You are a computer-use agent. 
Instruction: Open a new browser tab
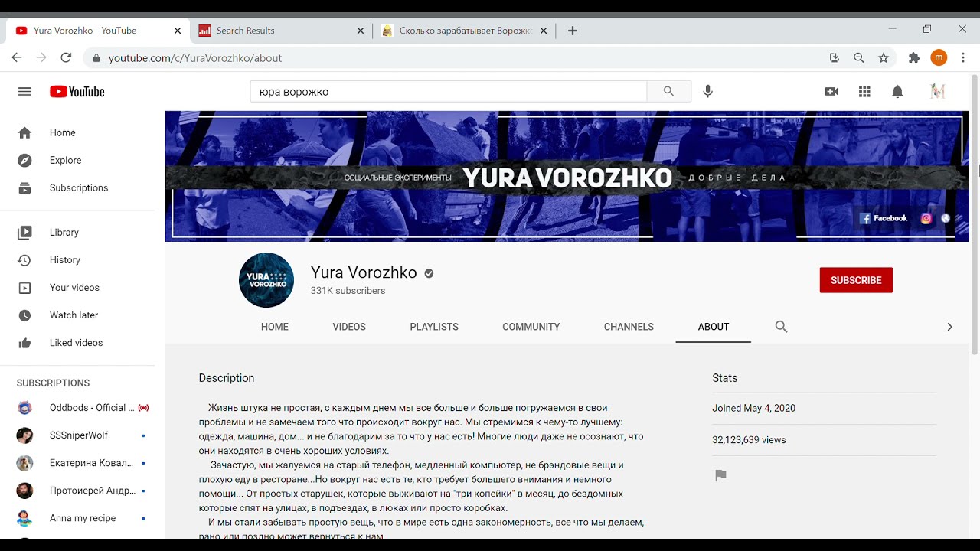coord(573,31)
